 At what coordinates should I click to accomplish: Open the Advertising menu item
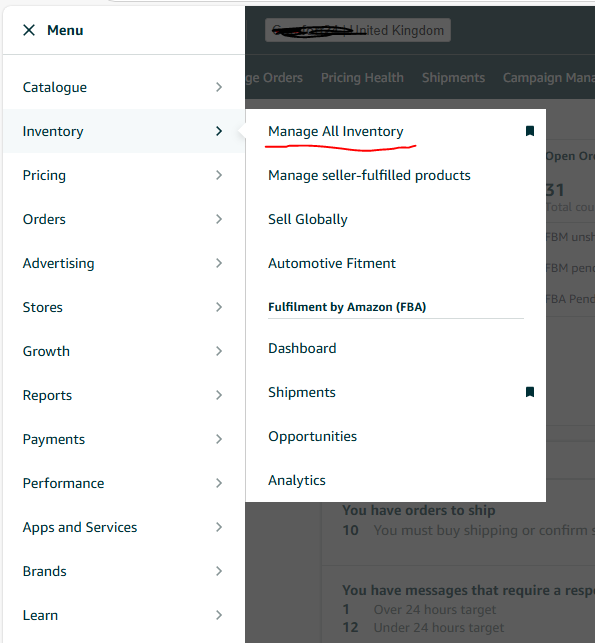(x=124, y=263)
